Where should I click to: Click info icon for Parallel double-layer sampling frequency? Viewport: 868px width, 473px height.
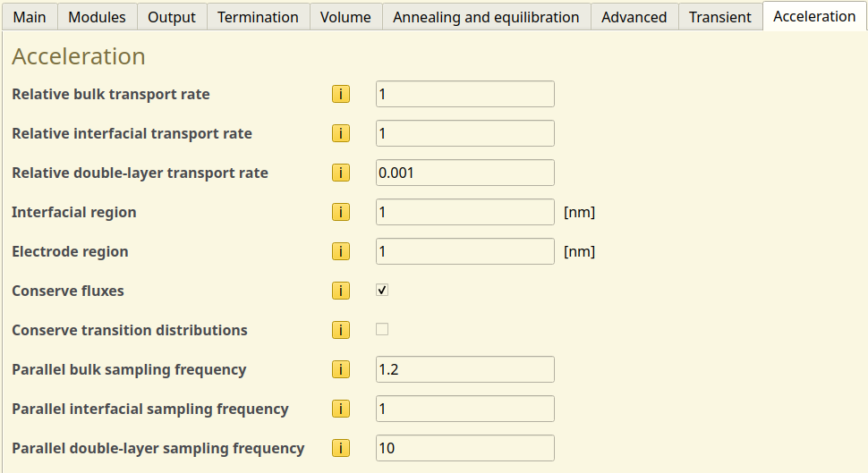coord(341,448)
